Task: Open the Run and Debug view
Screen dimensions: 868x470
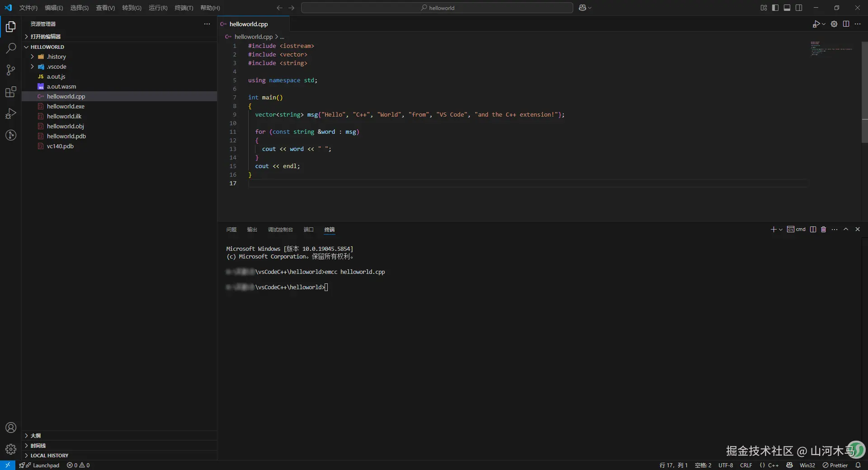Action: pos(11,113)
